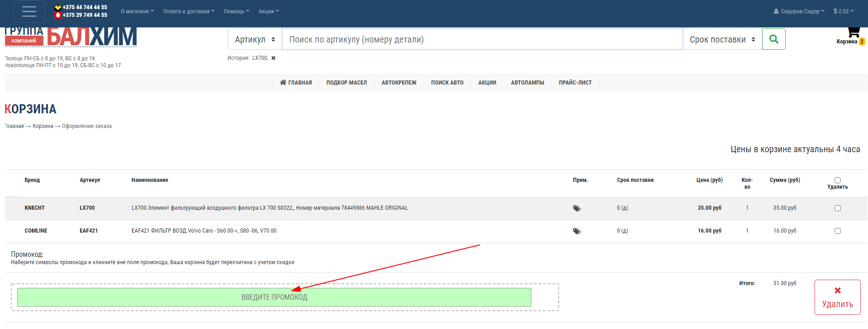This screenshot has height=329, width=868.
Task: Follow the Главная breadcrumb link
Action: (x=14, y=126)
